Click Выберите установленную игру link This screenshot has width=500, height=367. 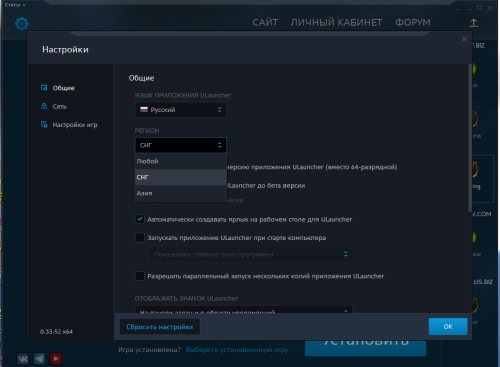237,350
